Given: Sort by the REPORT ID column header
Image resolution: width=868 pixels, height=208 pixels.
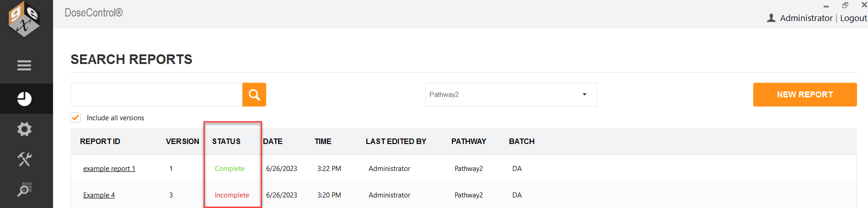Looking at the screenshot, I should 100,141.
